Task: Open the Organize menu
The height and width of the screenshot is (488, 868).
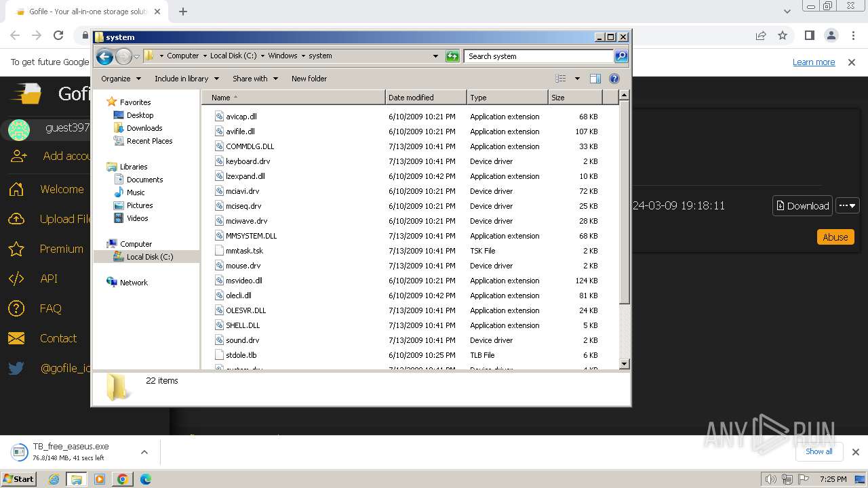Action: click(121, 79)
